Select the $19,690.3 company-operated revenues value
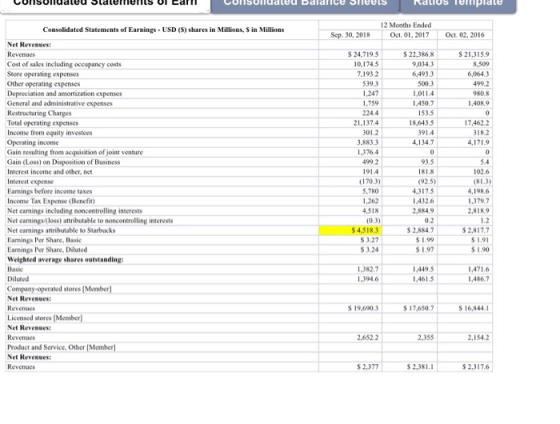This screenshot has width=560, height=424. [x=363, y=308]
